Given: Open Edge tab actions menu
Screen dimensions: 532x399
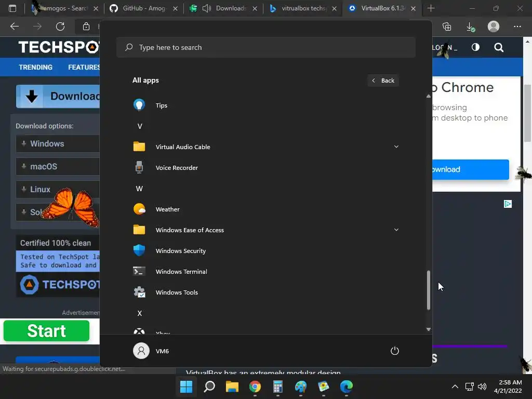Looking at the screenshot, I should coord(12,8).
